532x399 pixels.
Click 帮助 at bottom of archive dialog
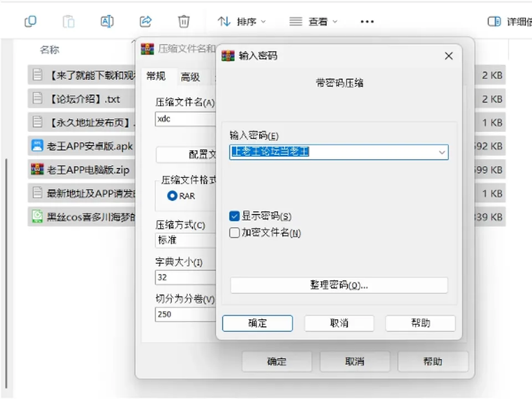coord(433,361)
